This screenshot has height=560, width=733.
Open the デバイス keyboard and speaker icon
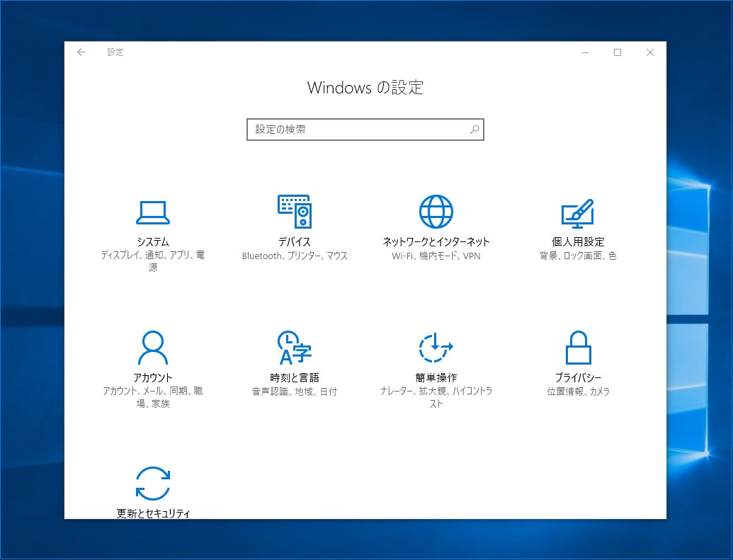295,211
